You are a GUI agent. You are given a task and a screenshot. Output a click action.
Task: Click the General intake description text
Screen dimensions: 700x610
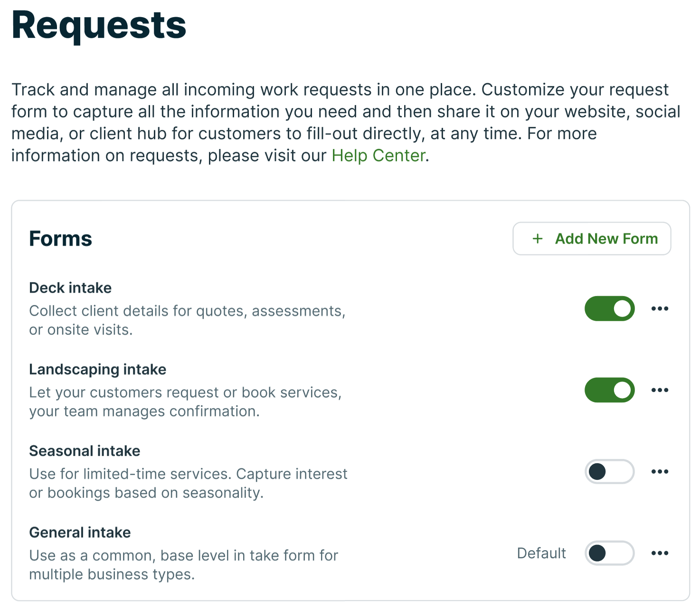click(183, 565)
